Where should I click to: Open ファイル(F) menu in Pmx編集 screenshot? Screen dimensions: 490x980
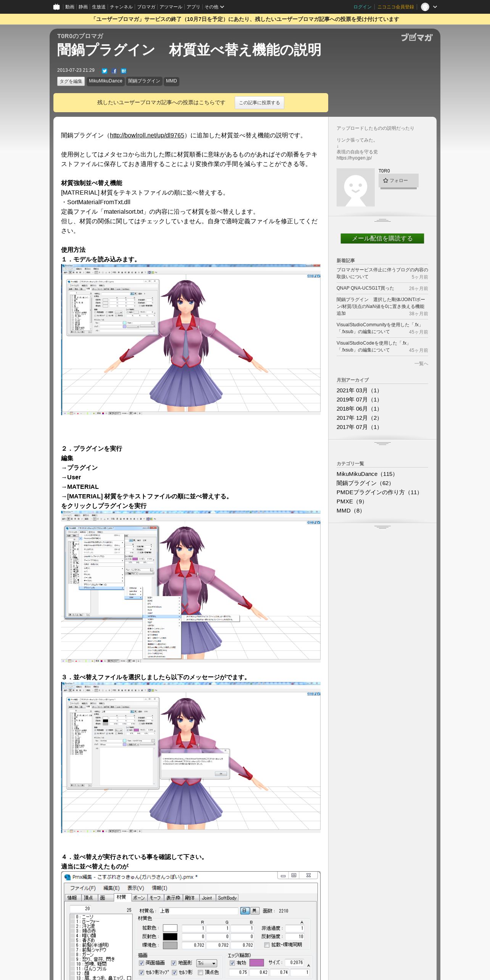click(83, 888)
